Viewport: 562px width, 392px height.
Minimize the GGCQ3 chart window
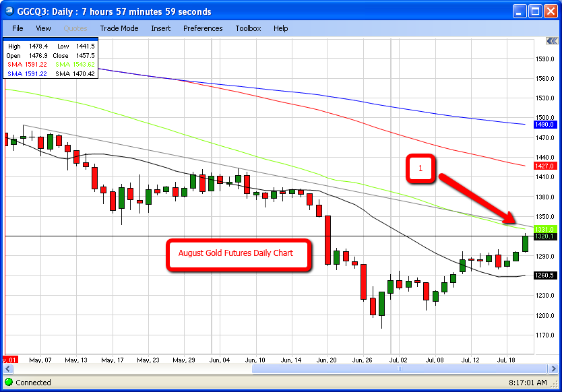point(520,11)
